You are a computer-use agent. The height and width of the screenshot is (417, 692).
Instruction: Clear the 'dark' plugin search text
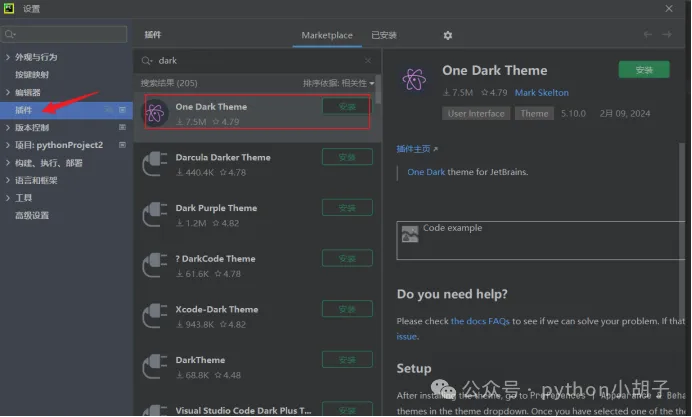pos(368,60)
